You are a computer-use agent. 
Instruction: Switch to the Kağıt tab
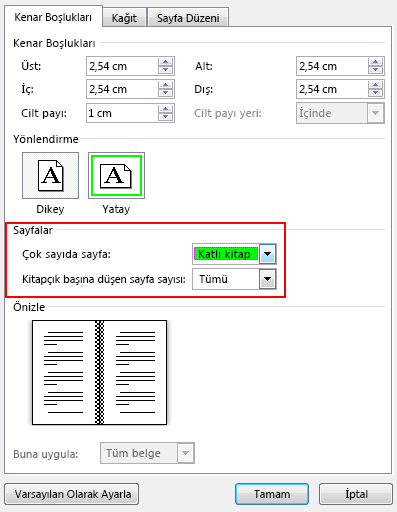[124, 18]
